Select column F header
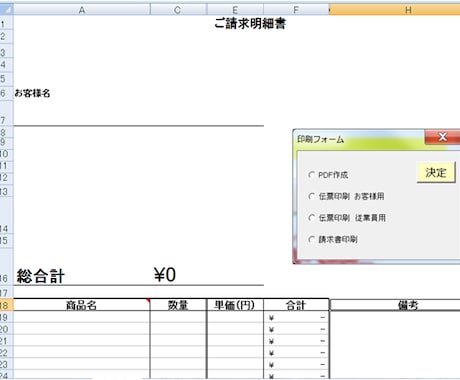The image size is (460, 380). click(296, 10)
